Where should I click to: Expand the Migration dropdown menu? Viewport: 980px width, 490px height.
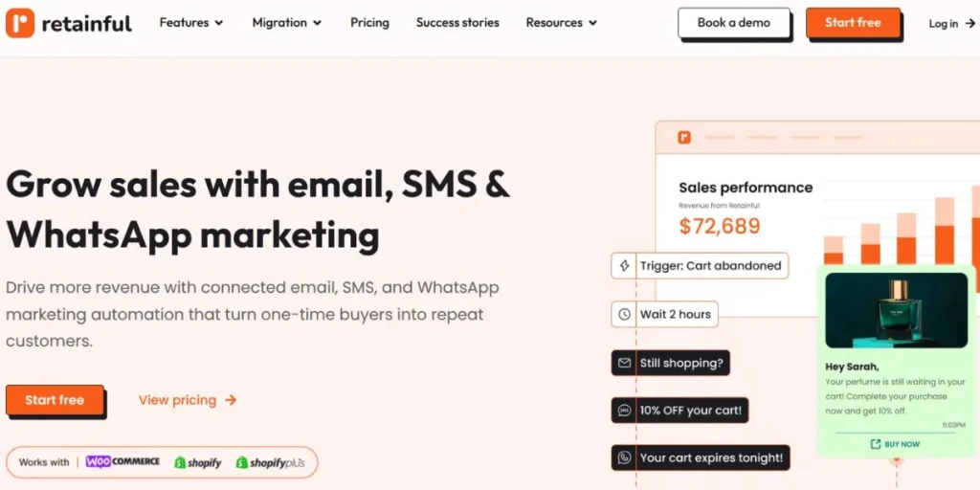[x=287, y=23]
